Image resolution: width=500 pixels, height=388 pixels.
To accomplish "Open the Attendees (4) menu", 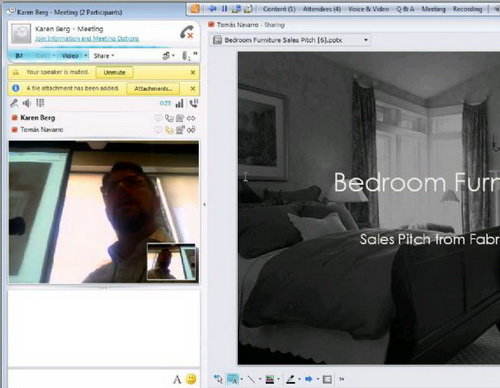I will [x=322, y=9].
